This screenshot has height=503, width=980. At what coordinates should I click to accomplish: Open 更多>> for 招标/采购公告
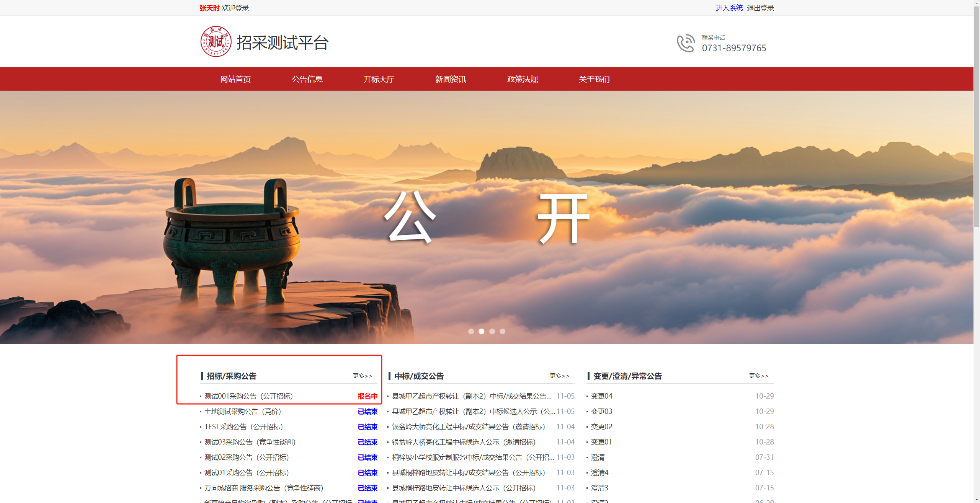362,376
